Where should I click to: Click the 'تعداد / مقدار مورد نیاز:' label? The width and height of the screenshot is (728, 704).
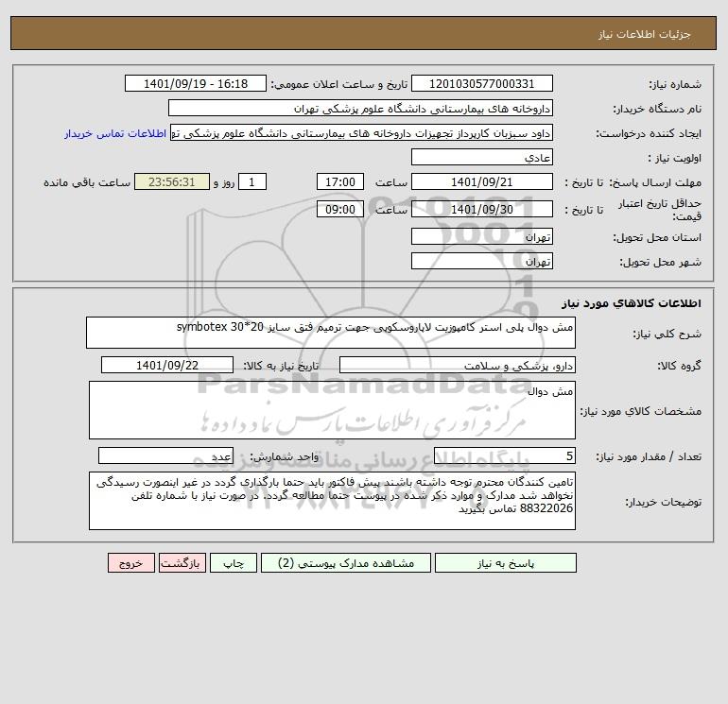click(x=649, y=456)
